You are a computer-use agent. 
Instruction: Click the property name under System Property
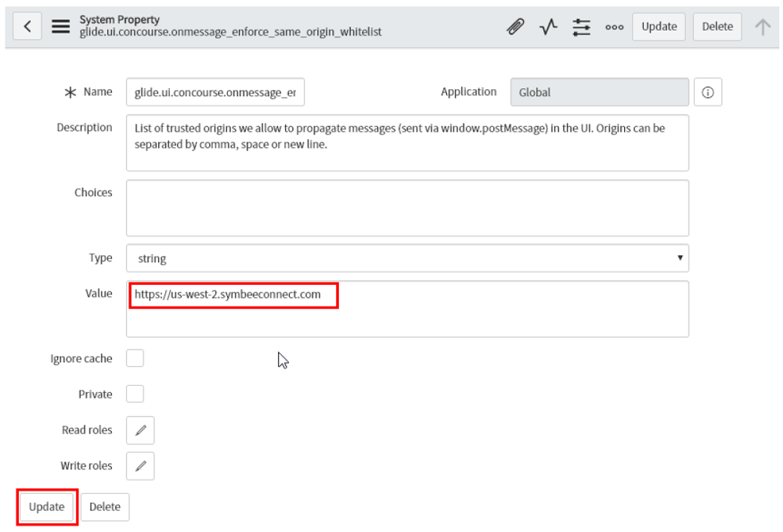tap(231, 32)
